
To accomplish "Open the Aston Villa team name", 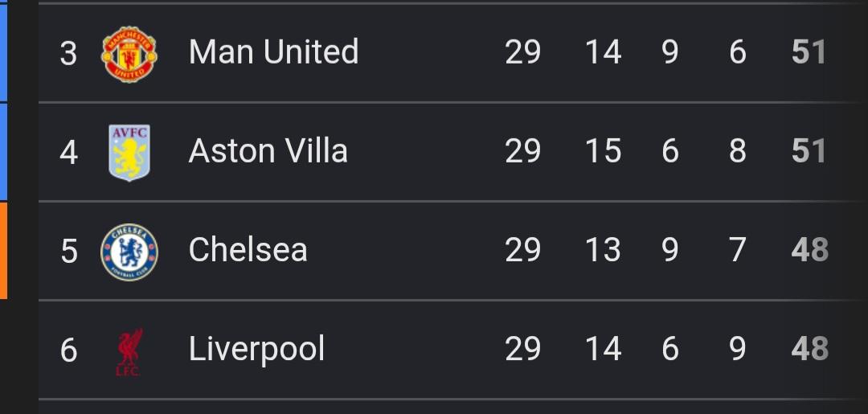I will pyautogui.click(x=268, y=150).
